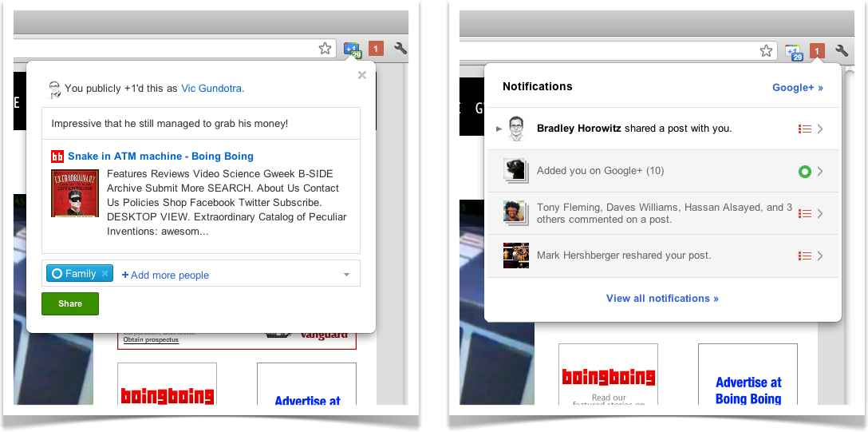This screenshot has width=868, height=432.
Task: Close the +1 share popup
Action: 362,75
